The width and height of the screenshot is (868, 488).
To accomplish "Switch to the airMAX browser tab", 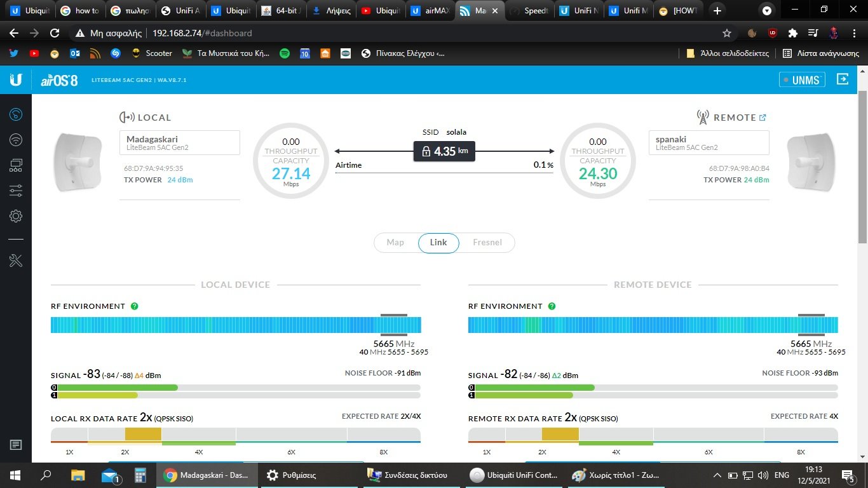I will 431,11.
